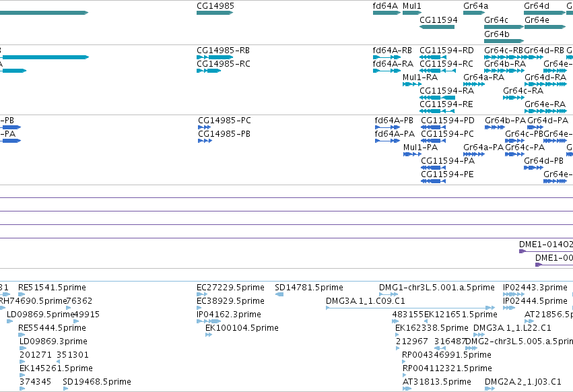Click transcript fd64A-RA
Image resolution: width=573 pixels, height=392 pixels.
(386, 71)
